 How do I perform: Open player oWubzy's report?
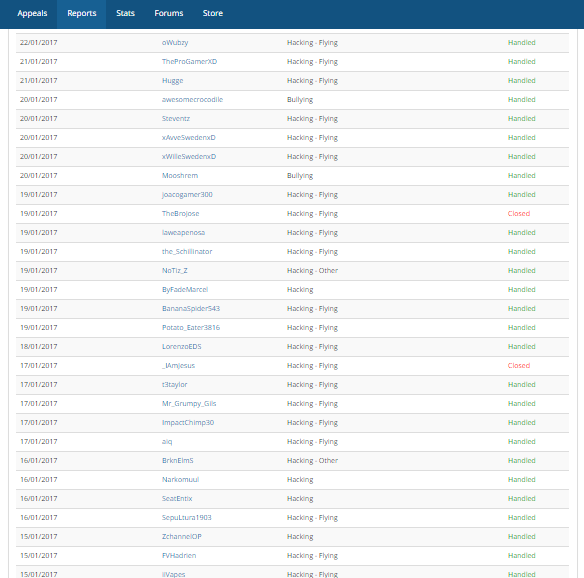(175, 42)
